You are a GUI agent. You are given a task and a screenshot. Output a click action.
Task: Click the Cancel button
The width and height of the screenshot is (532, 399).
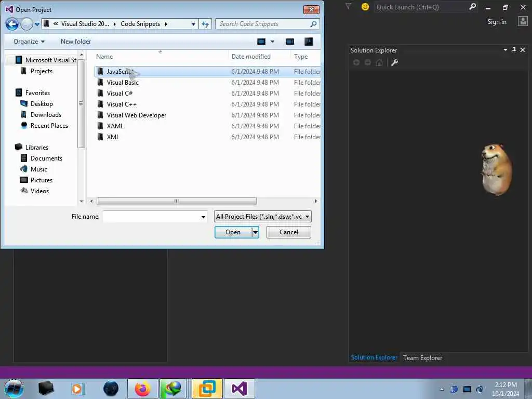[x=289, y=232]
